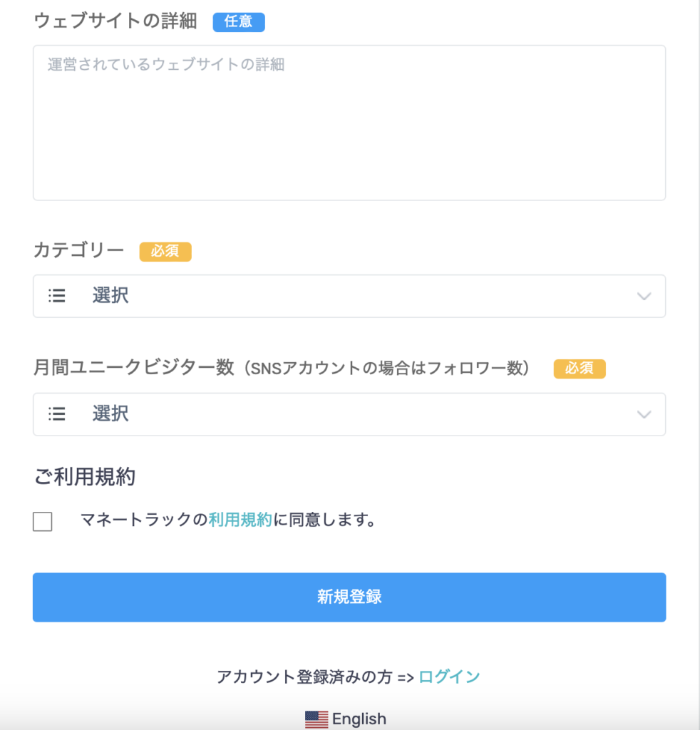Screen dimensions: 700x730
Task: Focus the ウェブサイトの詳細 text area
Action: click(x=349, y=123)
